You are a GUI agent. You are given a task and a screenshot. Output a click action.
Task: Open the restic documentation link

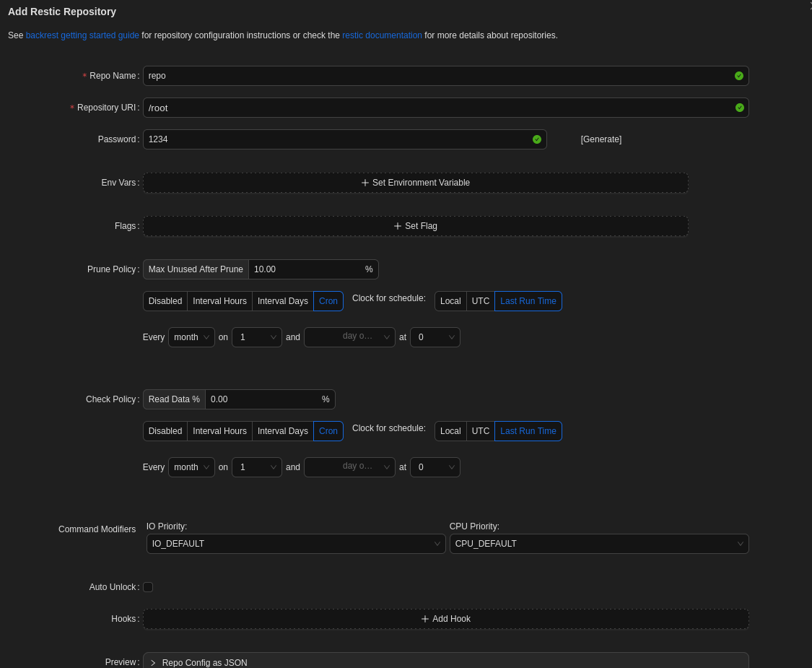pos(382,35)
